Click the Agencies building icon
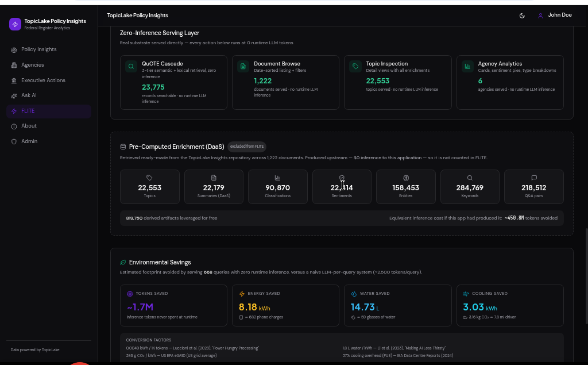Image resolution: width=588 pixels, height=365 pixels. 14,66
